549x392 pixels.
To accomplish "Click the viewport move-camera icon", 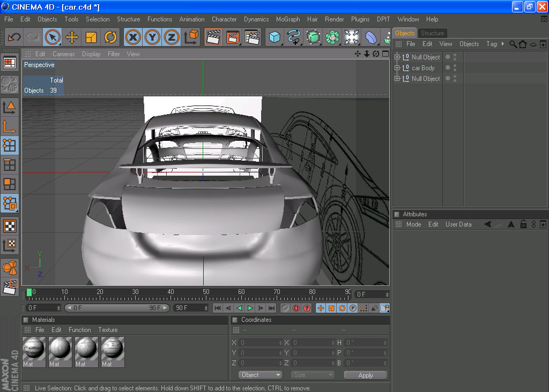I will (x=358, y=54).
